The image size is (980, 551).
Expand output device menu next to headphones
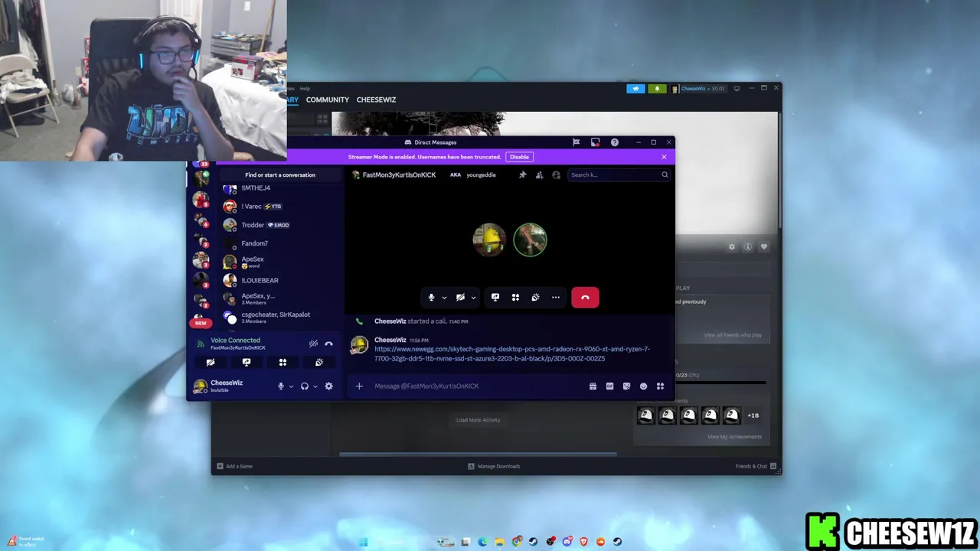315,386
